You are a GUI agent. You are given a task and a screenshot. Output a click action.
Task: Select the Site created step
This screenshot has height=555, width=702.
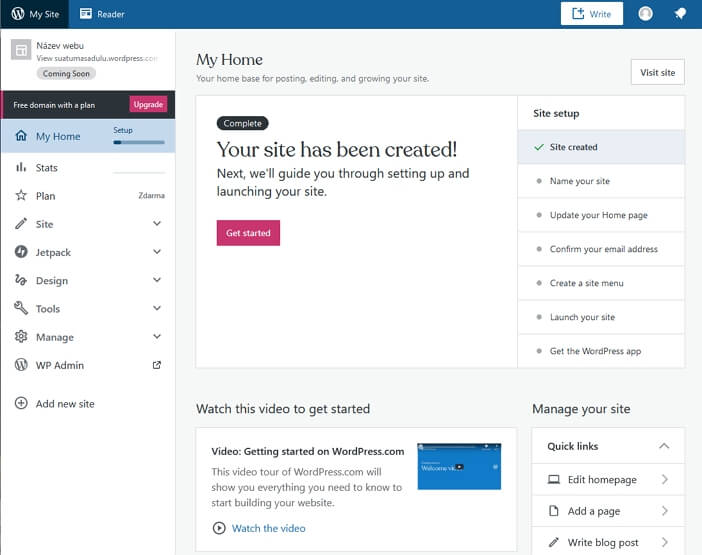601,147
